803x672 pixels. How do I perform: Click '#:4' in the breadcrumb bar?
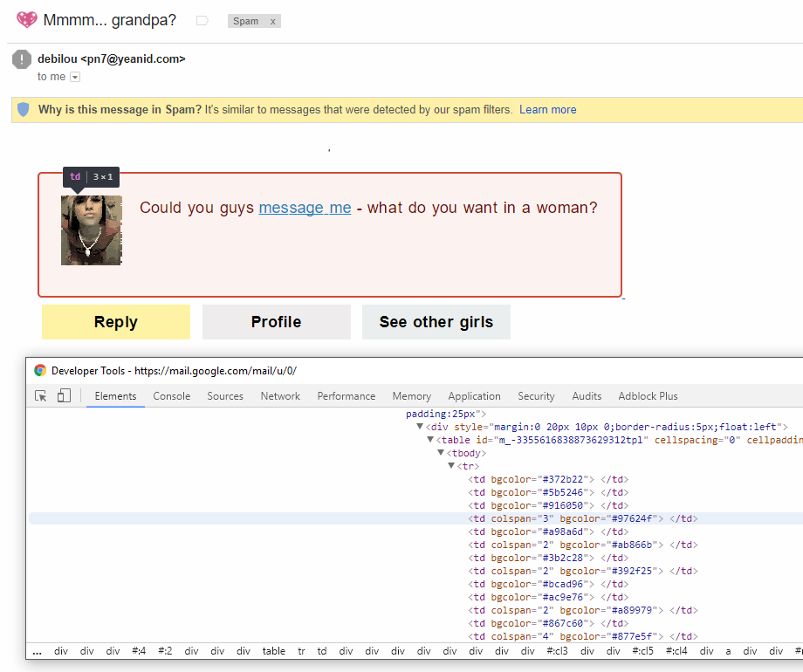click(139, 651)
